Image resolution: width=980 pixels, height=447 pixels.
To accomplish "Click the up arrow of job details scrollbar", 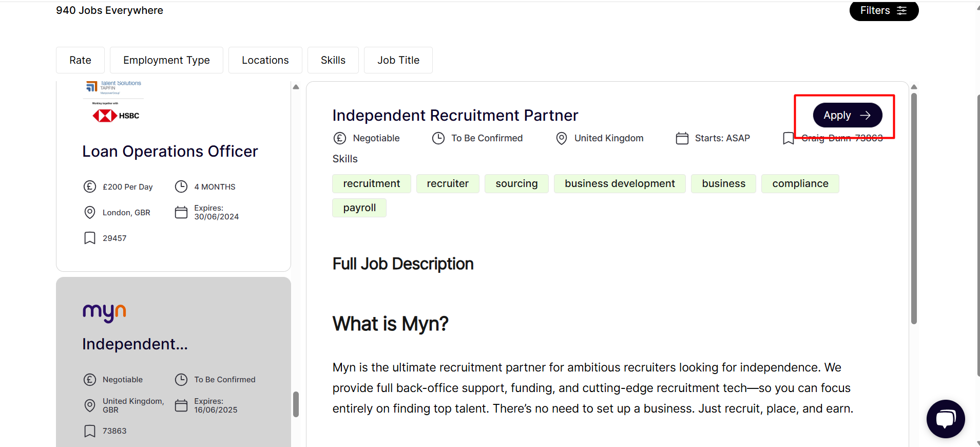I will pos(914,87).
